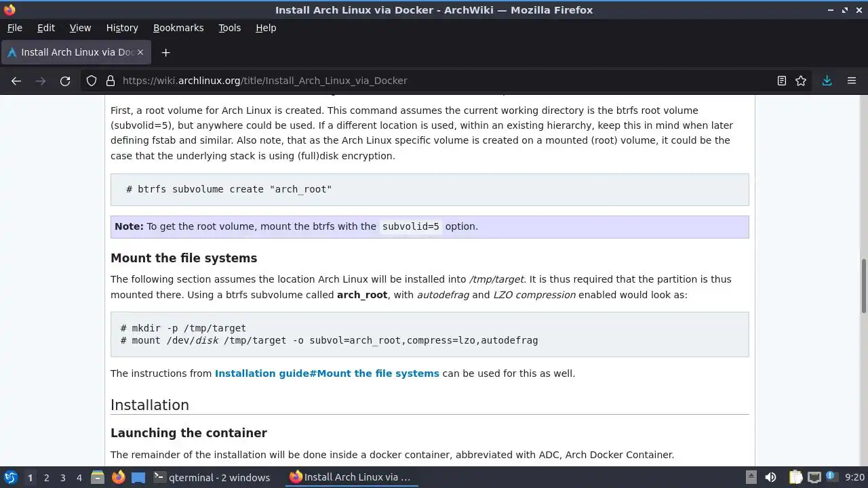Open a new browser tab
868x488 pixels.
pos(165,52)
